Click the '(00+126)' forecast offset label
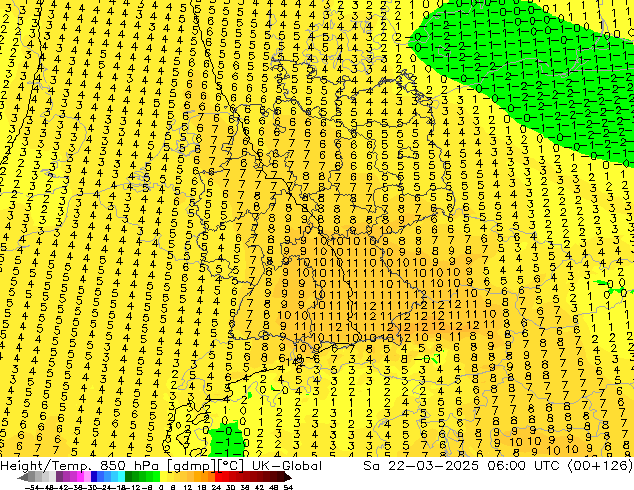The image size is (634, 490). tap(600, 466)
